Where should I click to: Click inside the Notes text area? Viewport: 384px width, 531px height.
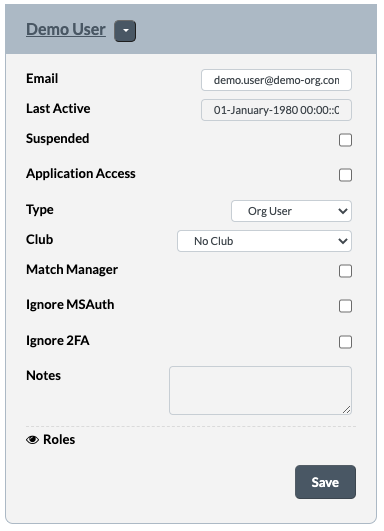[260, 390]
